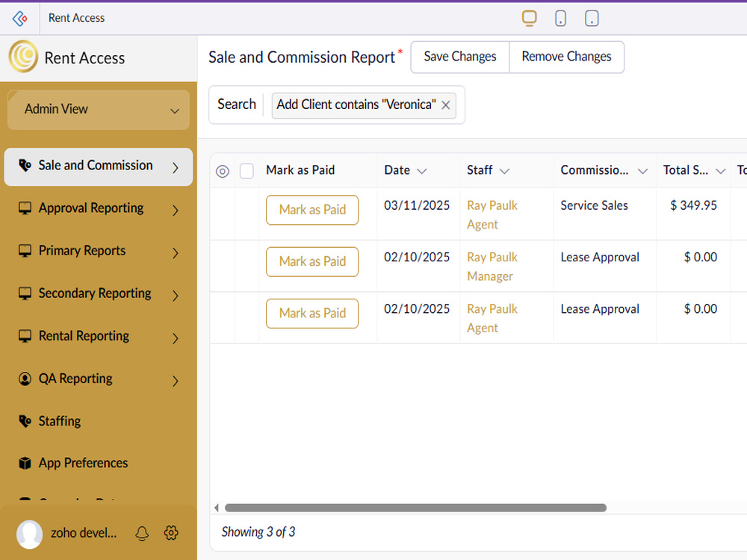Switch to tablet preview icon

591,18
